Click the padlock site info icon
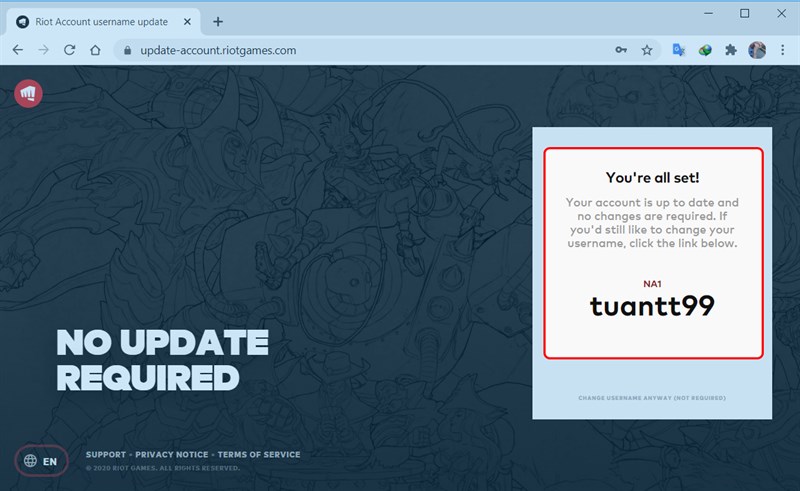Viewport: 800px width, 491px height. click(128, 50)
